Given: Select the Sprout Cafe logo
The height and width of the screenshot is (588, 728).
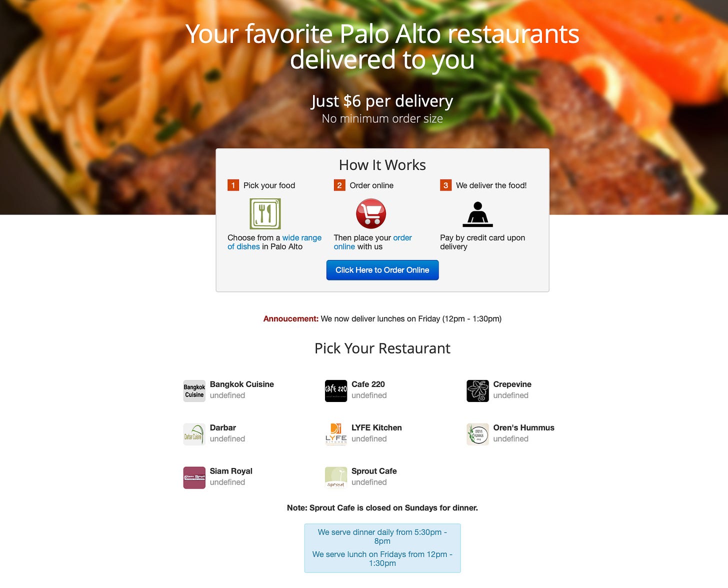Looking at the screenshot, I should 336,478.
